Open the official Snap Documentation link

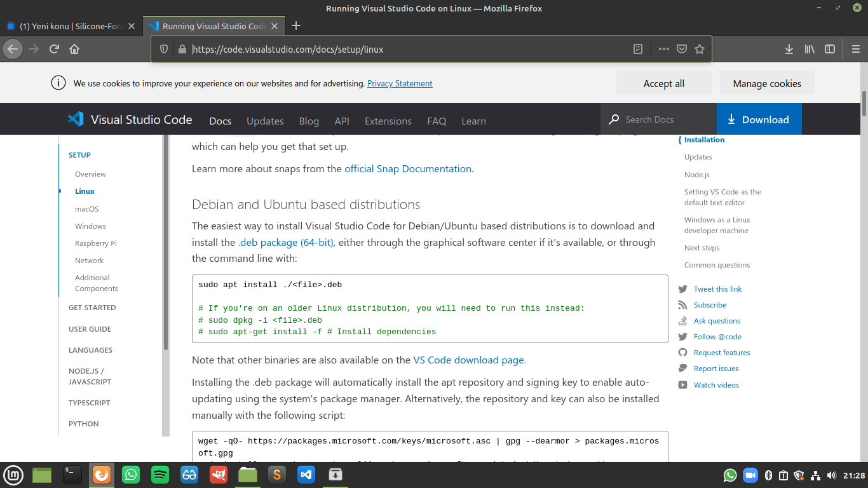[408, 169]
